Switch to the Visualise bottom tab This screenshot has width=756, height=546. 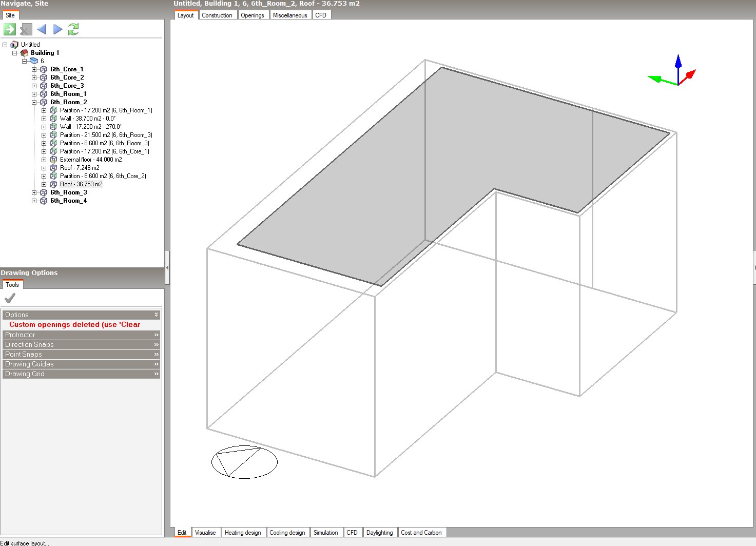click(205, 533)
